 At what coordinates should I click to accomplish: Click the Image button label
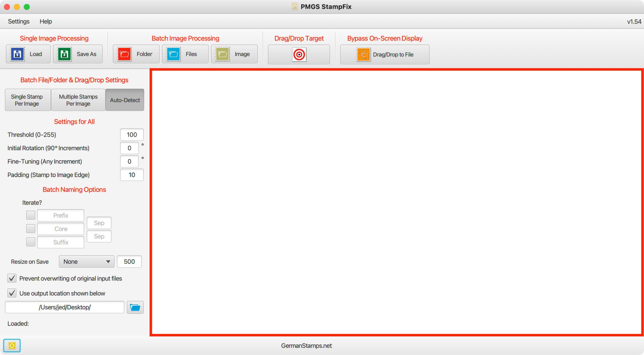point(242,54)
